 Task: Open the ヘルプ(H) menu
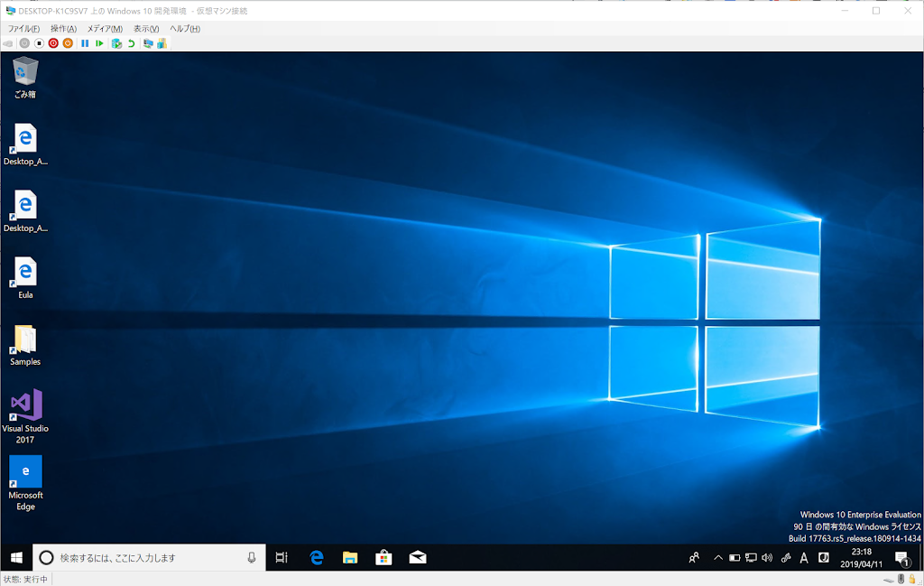(x=185, y=28)
